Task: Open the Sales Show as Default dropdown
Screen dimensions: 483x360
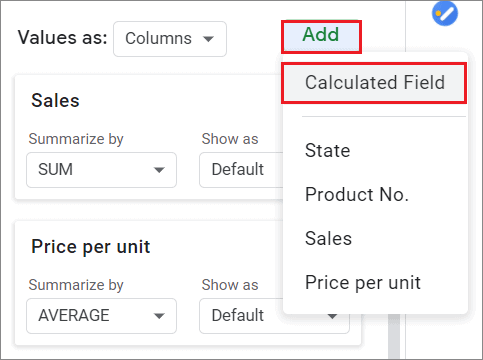Action: point(241,170)
